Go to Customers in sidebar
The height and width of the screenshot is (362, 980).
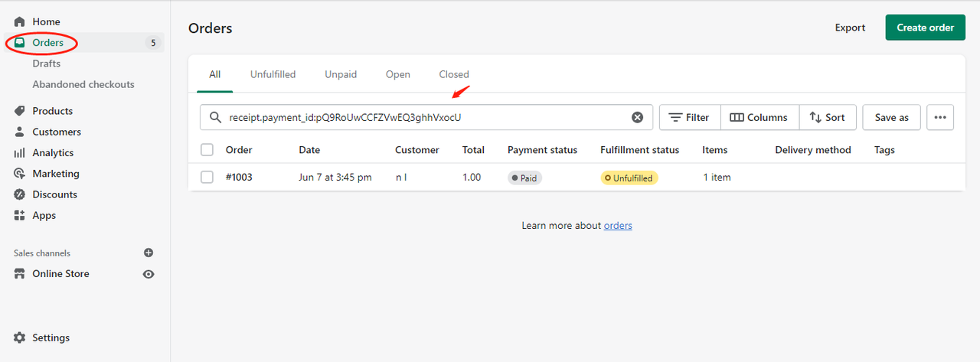57,132
